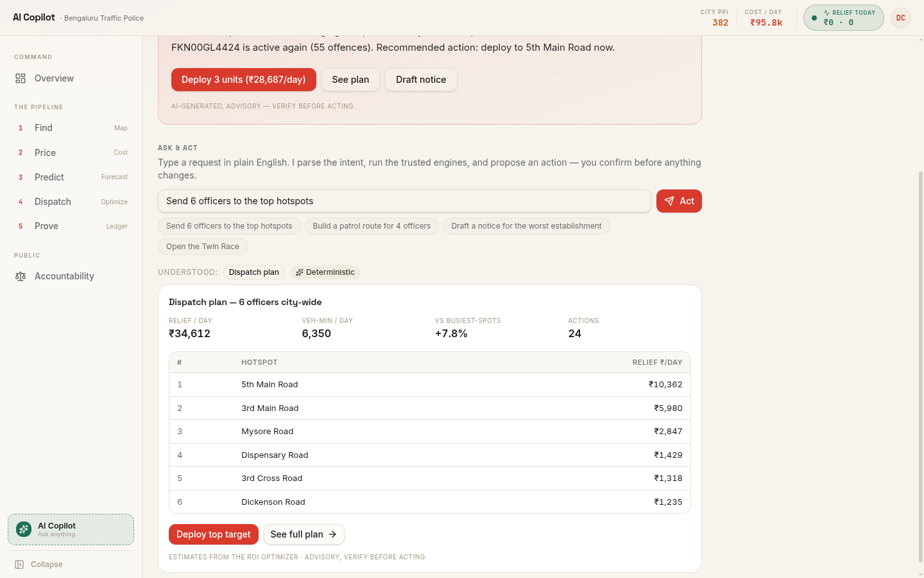Select Overview in the sidebar
Screen dimensions: 924x578
[x=71, y=78]
